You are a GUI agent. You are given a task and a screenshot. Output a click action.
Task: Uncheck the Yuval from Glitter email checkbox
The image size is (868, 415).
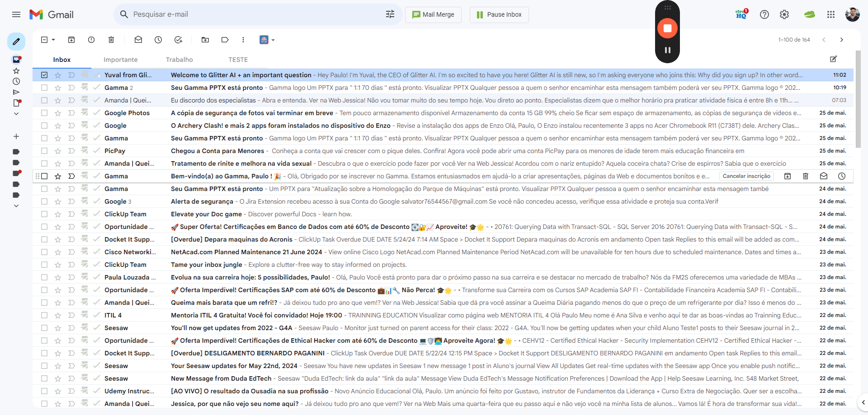click(44, 75)
